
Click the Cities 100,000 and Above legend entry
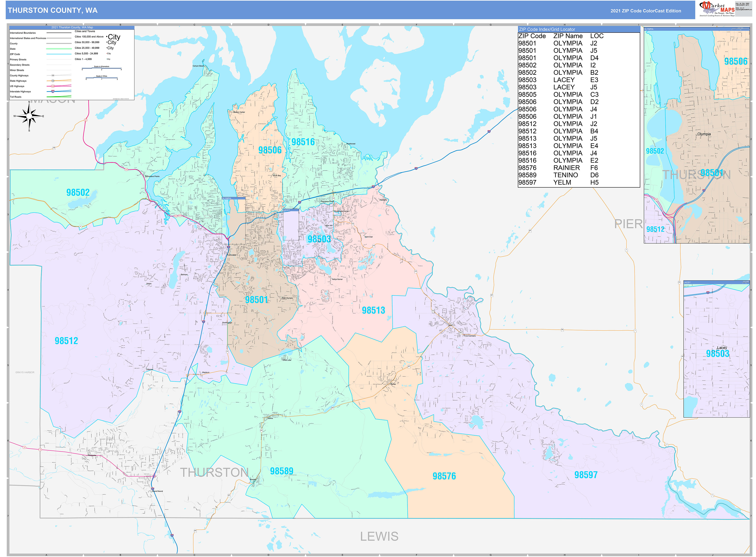(97, 37)
